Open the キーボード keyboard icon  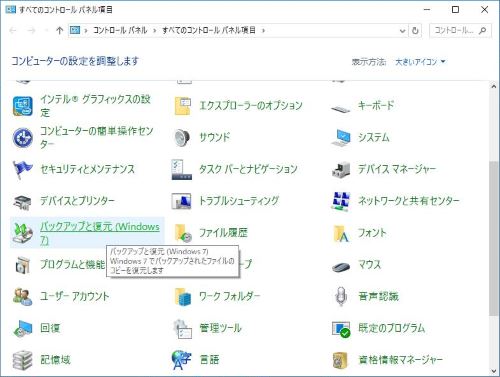point(340,108)
